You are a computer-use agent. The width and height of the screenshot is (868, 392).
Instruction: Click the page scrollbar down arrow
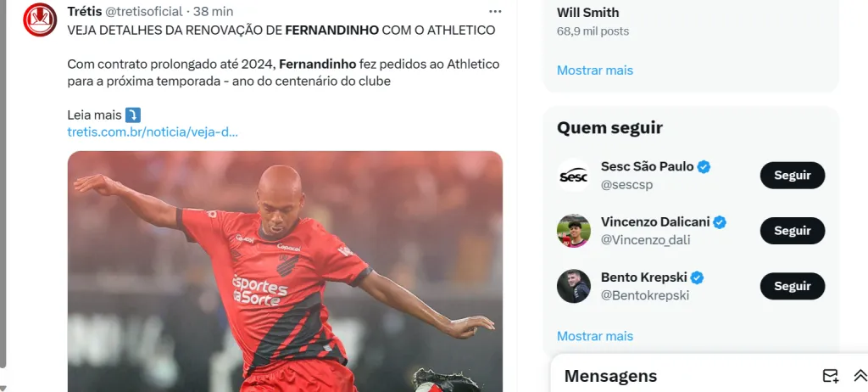pos(3,388)
